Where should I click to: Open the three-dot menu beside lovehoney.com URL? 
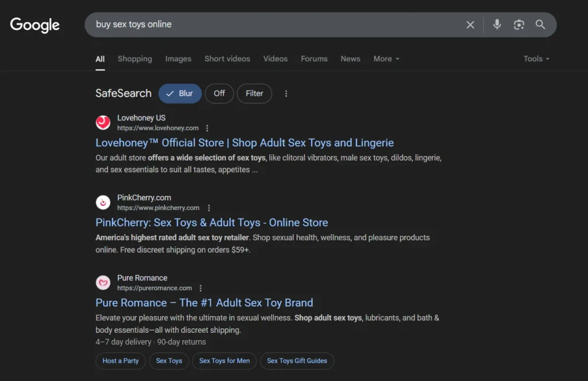point(207,128)
